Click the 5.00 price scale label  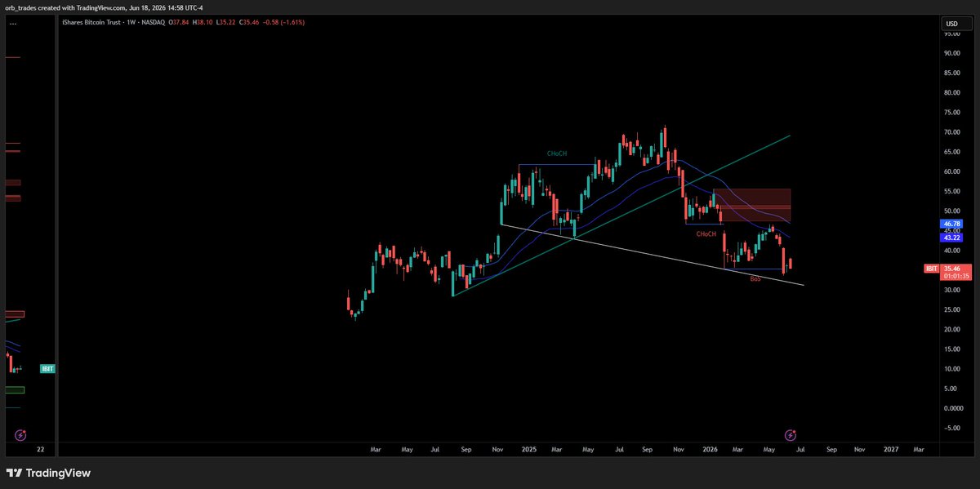click(x=951, y=389)
